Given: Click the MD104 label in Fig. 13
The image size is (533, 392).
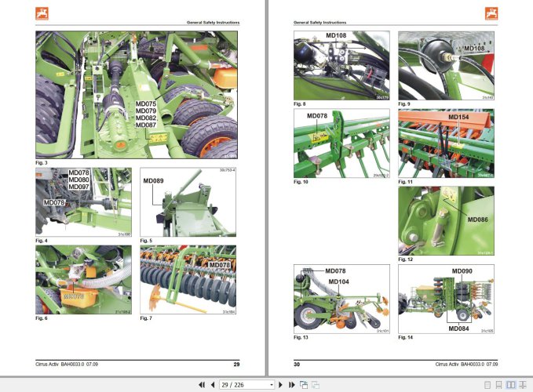Looking at the screenshot, I should tap(338, 281).
